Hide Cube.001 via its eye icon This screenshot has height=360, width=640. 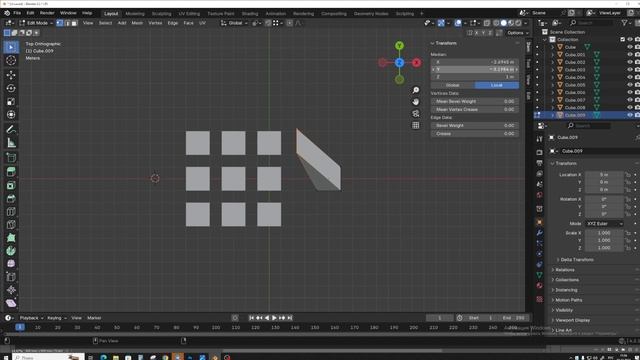coord(630,55)
